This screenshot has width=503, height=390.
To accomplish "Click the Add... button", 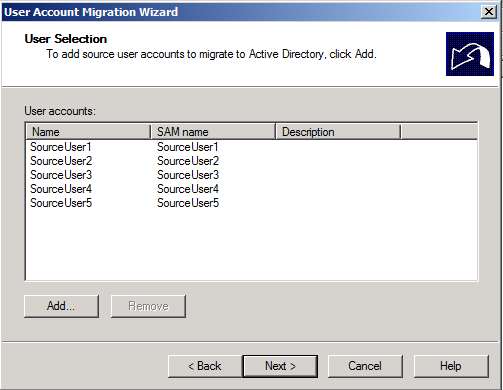I will [61, 306].
